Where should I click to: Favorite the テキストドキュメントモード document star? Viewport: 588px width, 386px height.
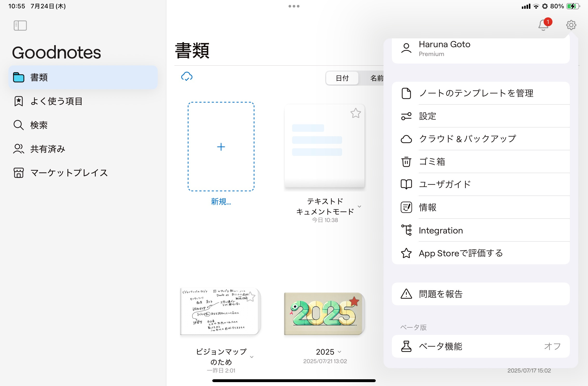355,113
